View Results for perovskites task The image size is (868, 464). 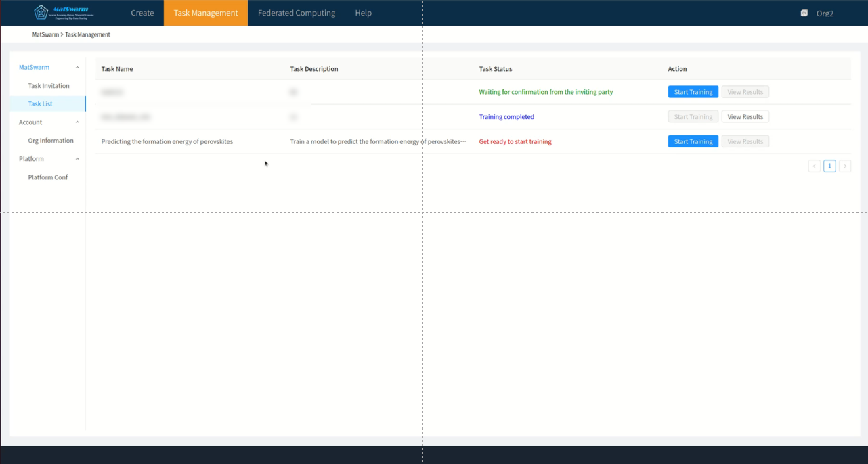pos(745,141)
